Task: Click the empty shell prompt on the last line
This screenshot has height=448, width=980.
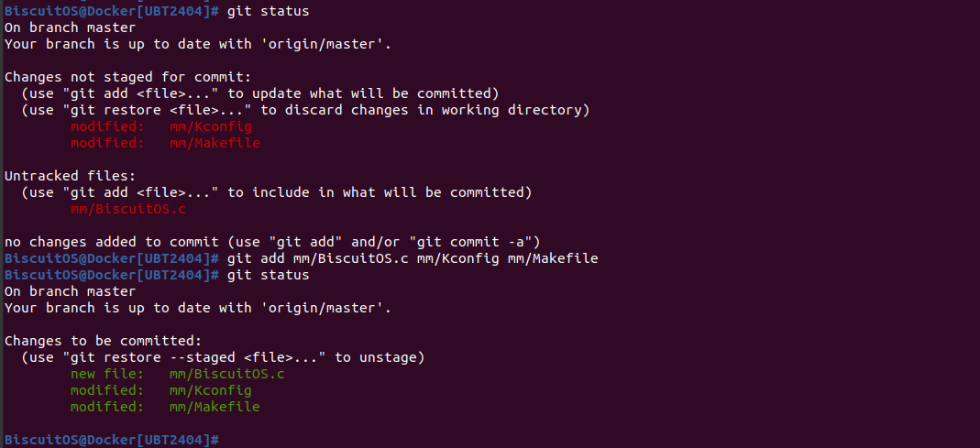Action: [x=112, y=440]
